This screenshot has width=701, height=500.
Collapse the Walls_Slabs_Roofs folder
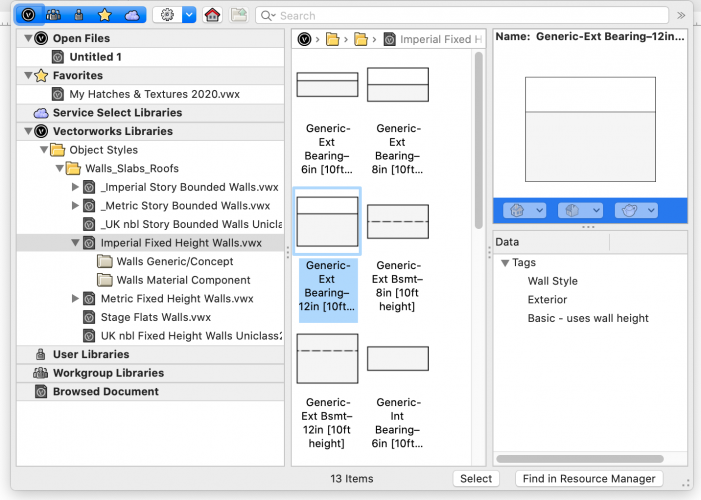coord(59,169)
